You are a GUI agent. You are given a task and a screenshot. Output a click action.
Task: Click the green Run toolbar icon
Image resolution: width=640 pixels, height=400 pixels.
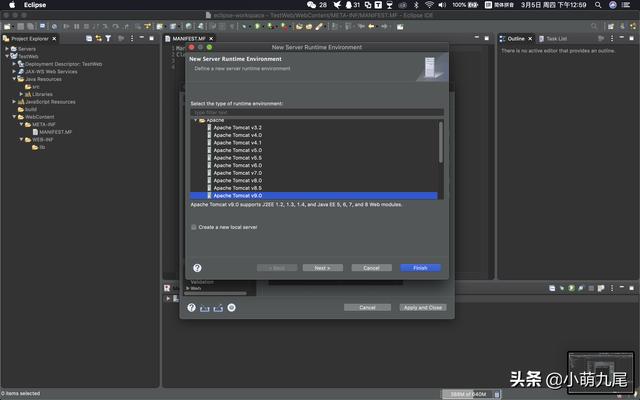click(258, 27)
